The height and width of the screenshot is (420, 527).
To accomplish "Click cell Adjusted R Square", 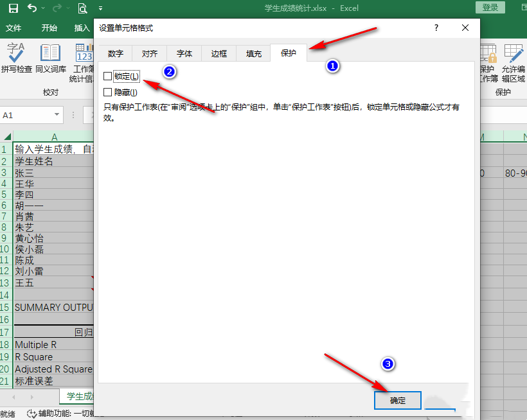I will click(54, 369).
